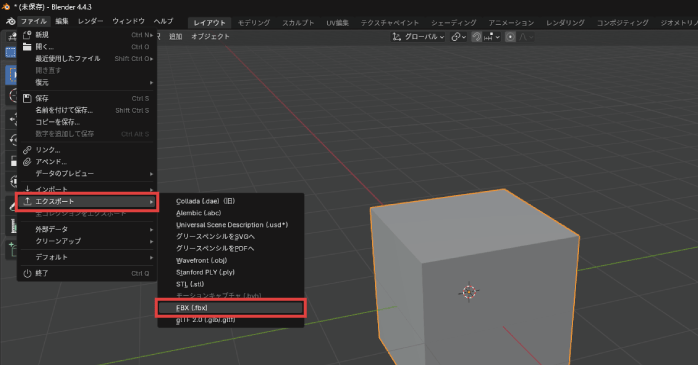
Task: Open the ファイル menu
Action: (33, 21)
